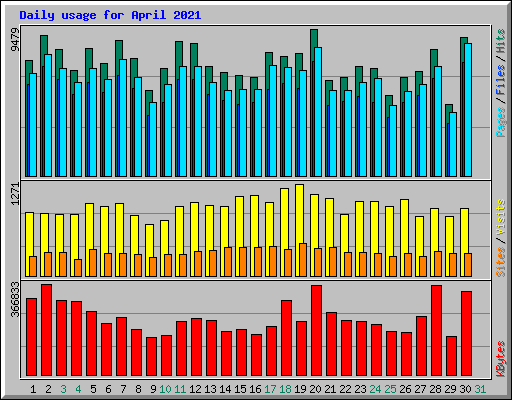This screenshot has height=400, width=512.
Task: Select day 6 on the x-axis
Action: point(108,389)
